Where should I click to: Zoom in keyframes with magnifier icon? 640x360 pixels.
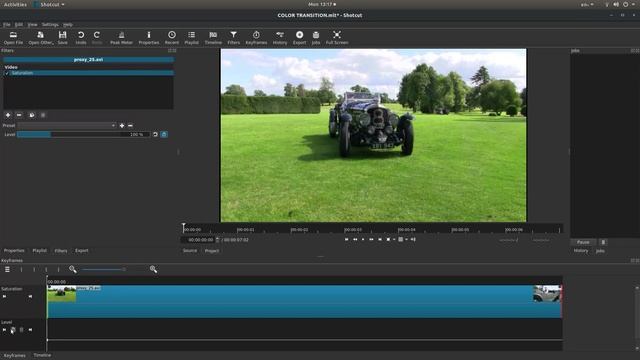click(x=153, y=269)
